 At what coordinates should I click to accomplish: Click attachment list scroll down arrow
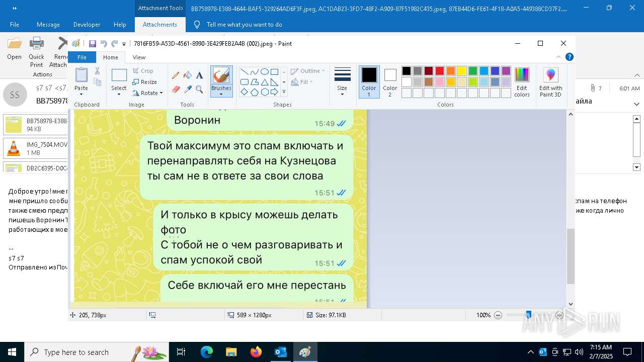[636, 167]
